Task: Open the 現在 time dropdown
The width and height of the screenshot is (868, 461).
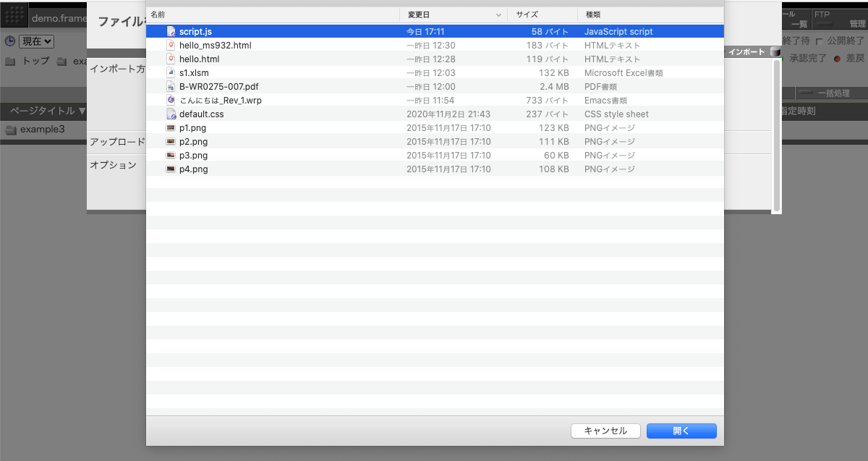Action: [x=36, y=42]
